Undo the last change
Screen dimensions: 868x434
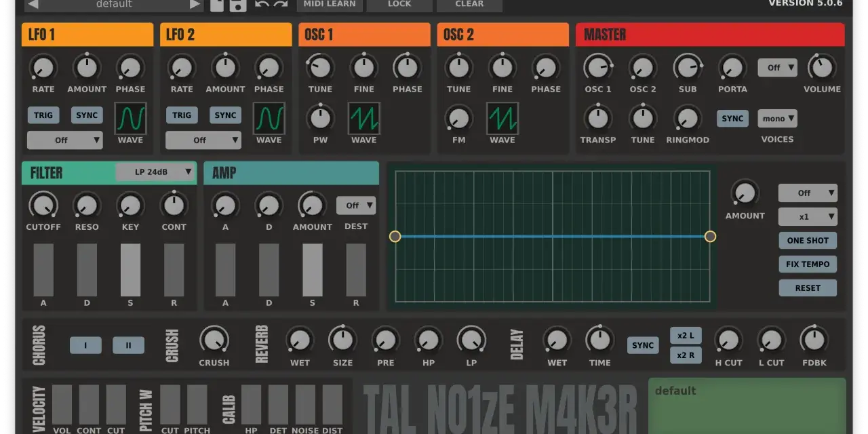pyautogui.click(x=262, y=4)
